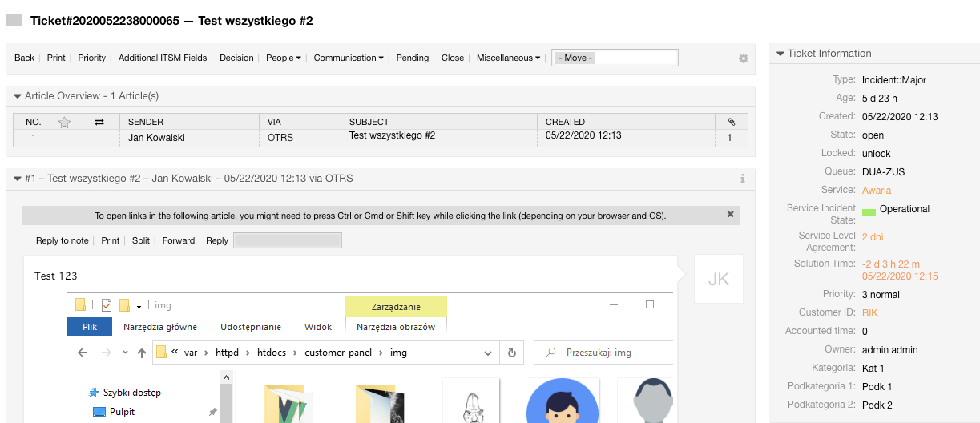This screenshot has height=423, width=980.
Task: Click the gear settings icon in ticket toolbar
Action: pyautogui.click(x=744, y=58)
